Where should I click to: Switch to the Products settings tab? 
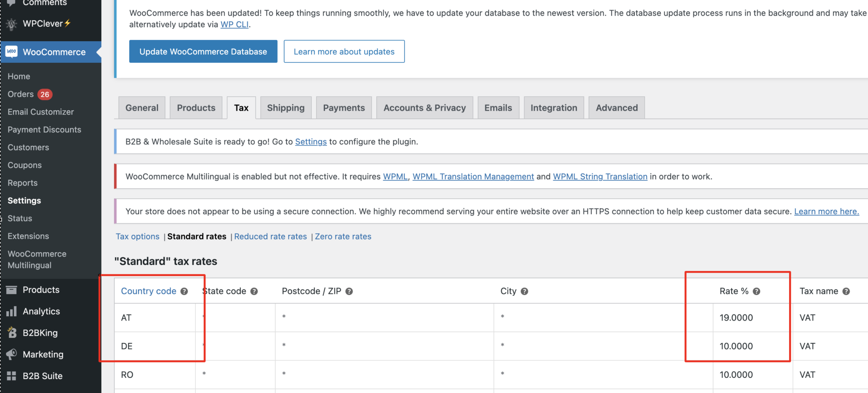(x=196, y=108)
